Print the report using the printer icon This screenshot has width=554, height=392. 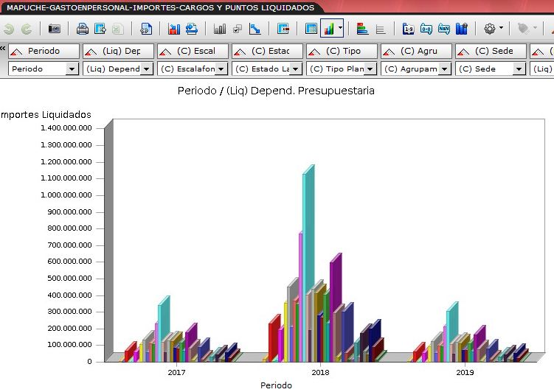point(83,29)
